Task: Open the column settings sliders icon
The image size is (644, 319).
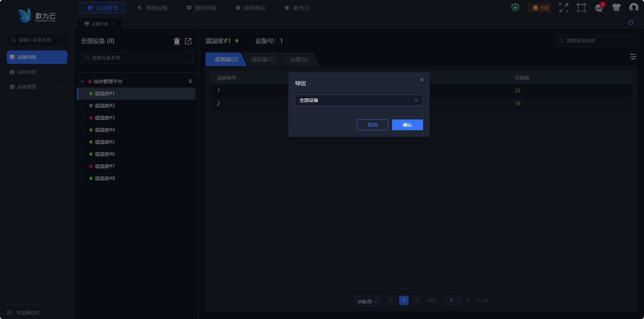Action: point(633,57)
